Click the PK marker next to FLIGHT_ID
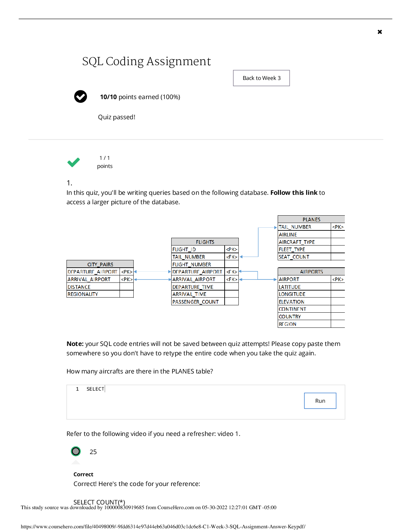The height and width of the screenshot is (532, 411). (x=231, y=250)
